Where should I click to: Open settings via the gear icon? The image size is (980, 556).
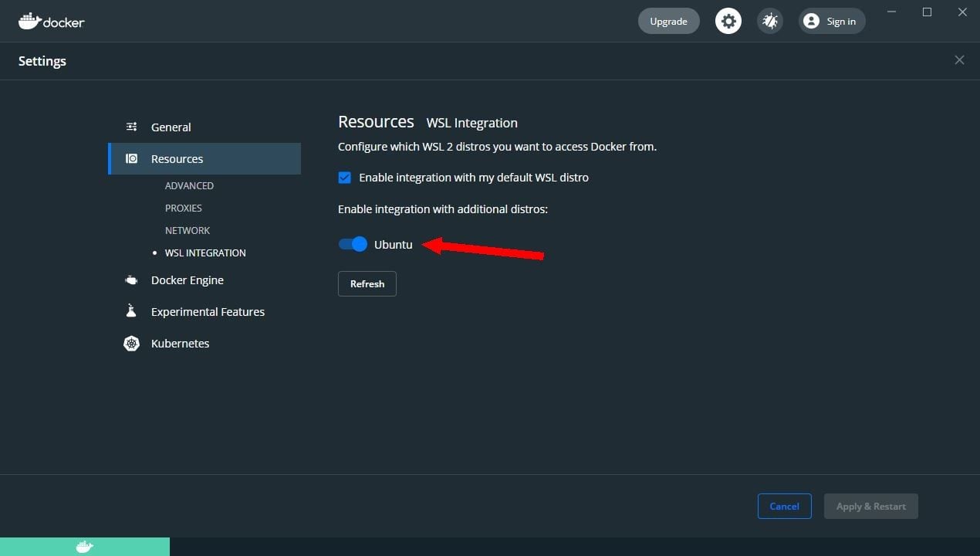tap(728, 21)
